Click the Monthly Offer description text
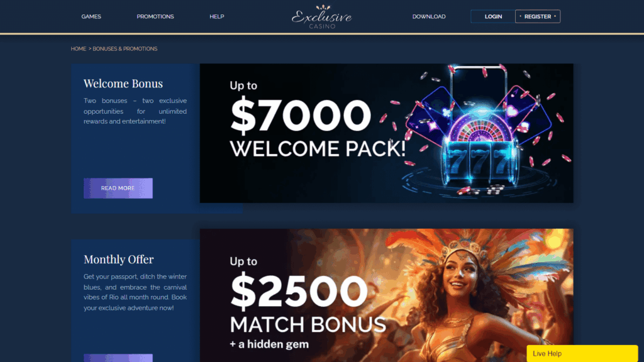The width and height of the screenshot is (644, 362). [x=135, y=292]
